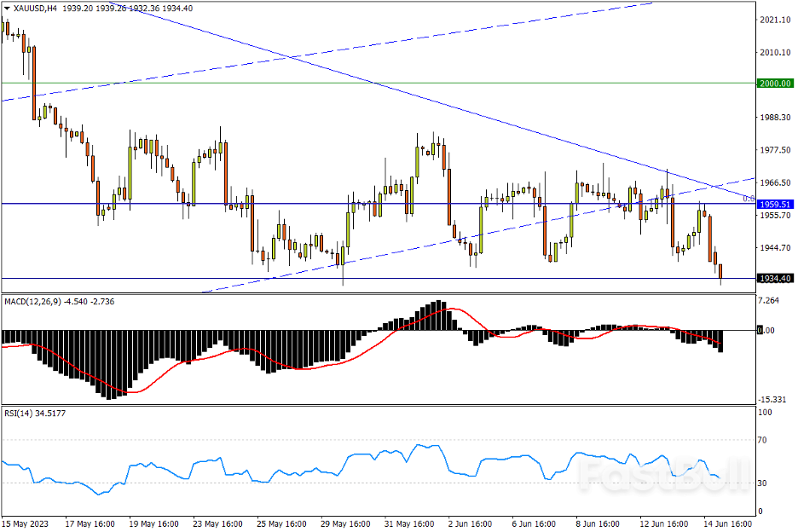The image size is (798, 532).
Task: Select the blue 1959.51 price level tag
Action: [x=775, y=204]
